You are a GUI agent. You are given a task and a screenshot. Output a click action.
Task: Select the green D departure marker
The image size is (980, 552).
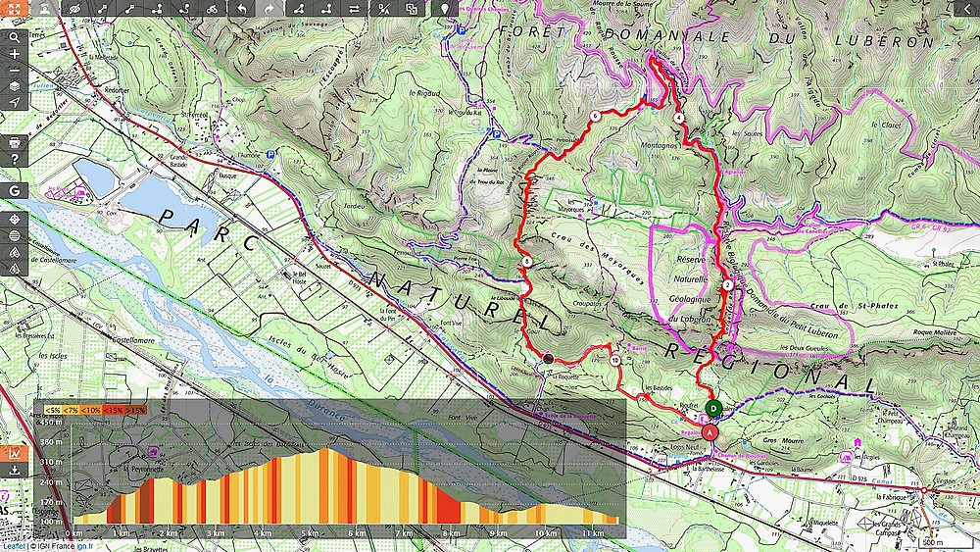713,409
